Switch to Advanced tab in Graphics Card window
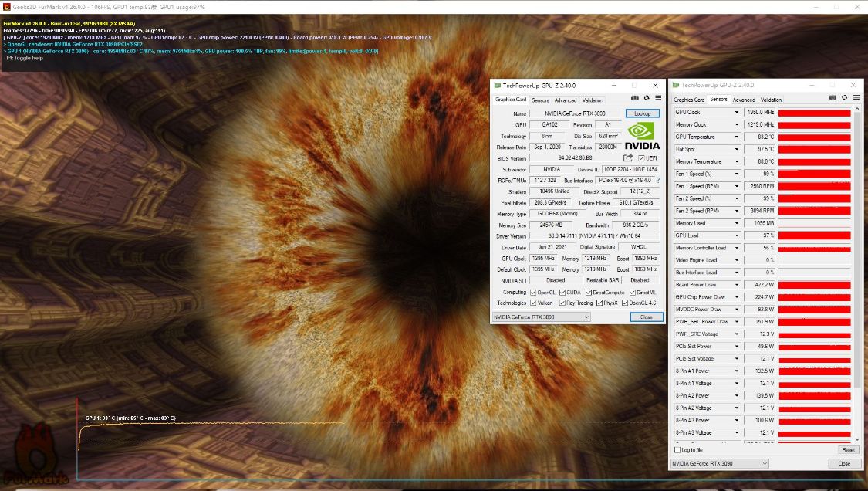 [566, 100]
